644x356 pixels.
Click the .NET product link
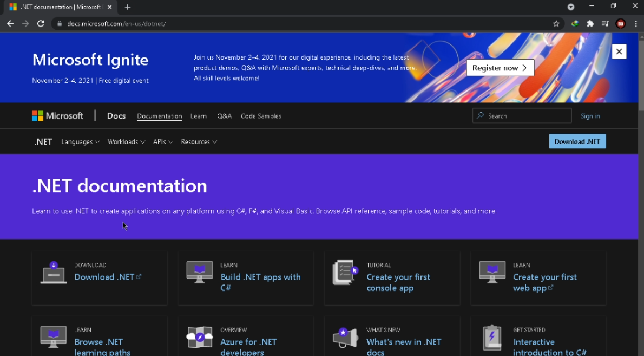coord(43,142)
